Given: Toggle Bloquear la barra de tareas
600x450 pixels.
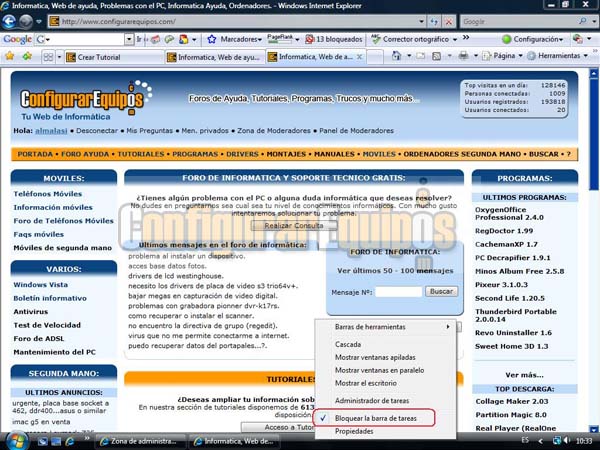Looking at the screenshot, I should 374,418.
